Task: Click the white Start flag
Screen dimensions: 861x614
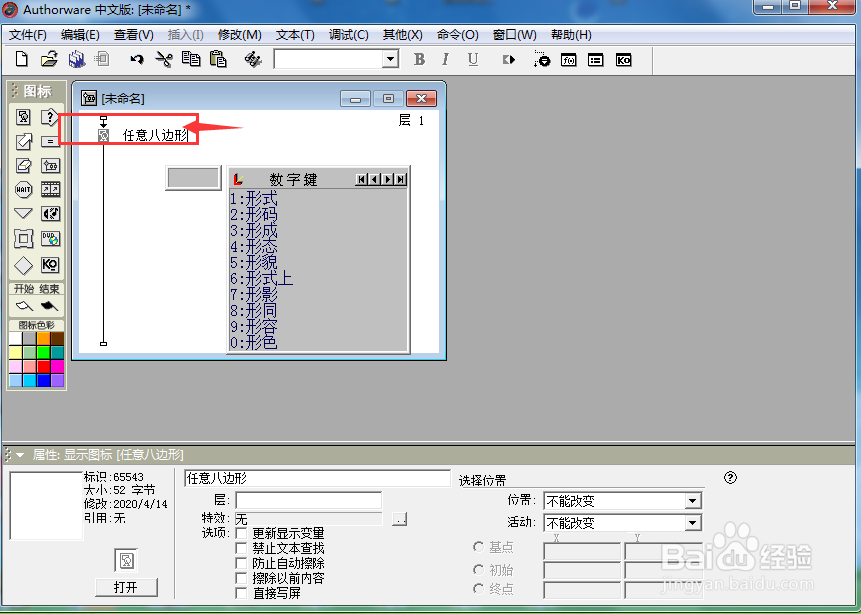Action: click(24, 305)
